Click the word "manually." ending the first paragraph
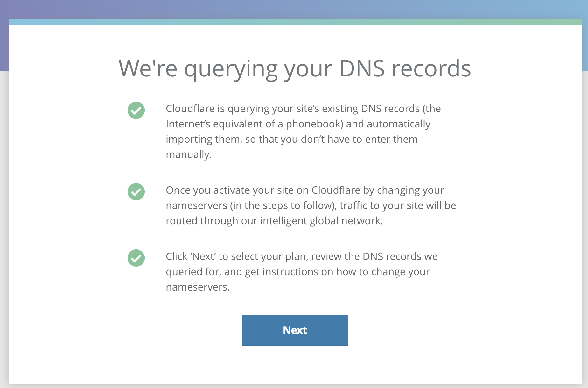The width and height of the screenshot is (588, 388). pos(189,154)
